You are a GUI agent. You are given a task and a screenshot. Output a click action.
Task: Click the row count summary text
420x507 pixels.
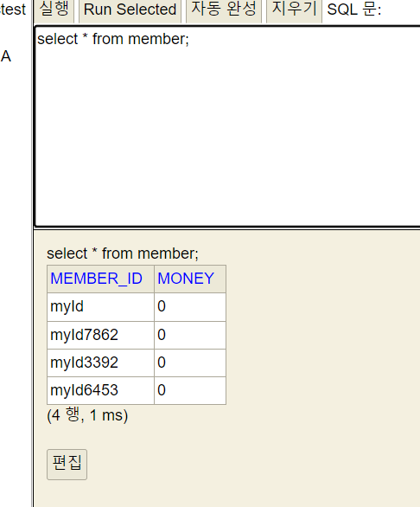[87, 415]
